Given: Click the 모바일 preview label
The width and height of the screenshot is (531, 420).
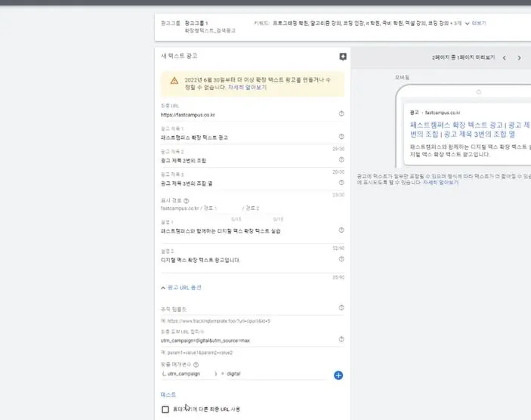Looking at the screenshot, I should pyautogui.click(x=402, y=77).
